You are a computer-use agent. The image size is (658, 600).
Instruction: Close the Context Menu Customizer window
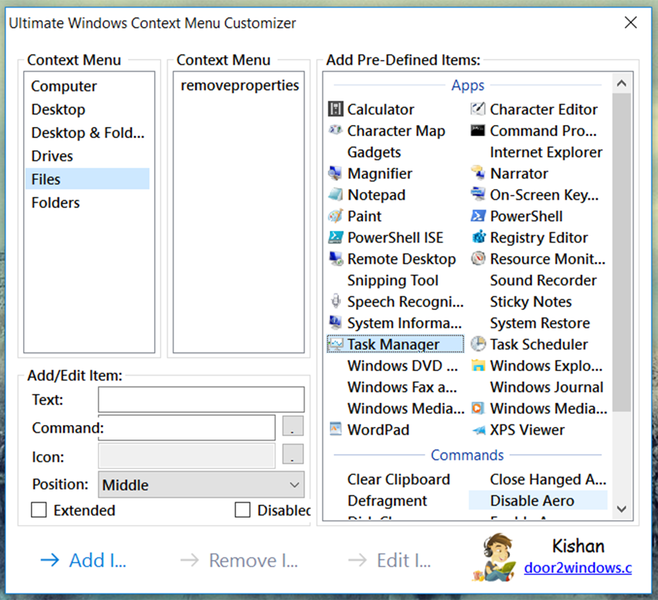click(x=631, y=22)
